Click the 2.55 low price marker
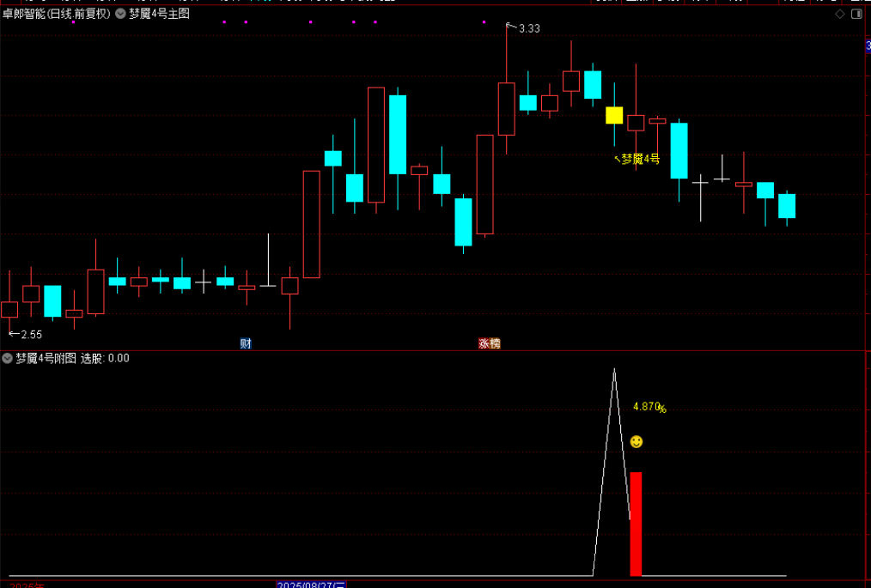This screenshot has height=588, width=871. tap(31, 334)
